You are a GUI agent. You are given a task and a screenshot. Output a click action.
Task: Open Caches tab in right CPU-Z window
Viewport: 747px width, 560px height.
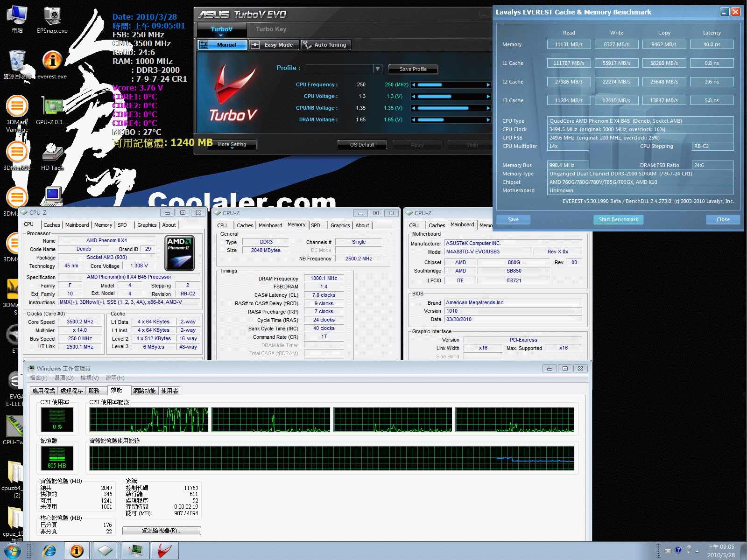pos(437,225)
